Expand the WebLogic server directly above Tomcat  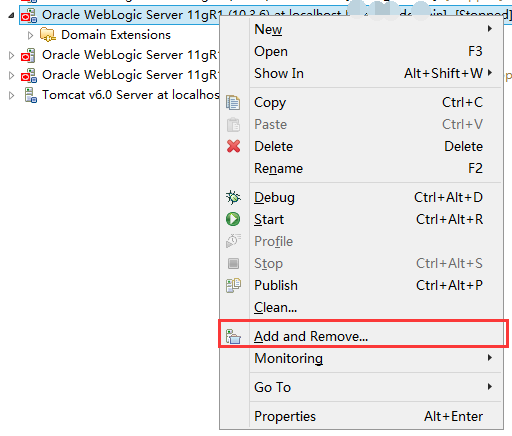(x=11, y=75)
